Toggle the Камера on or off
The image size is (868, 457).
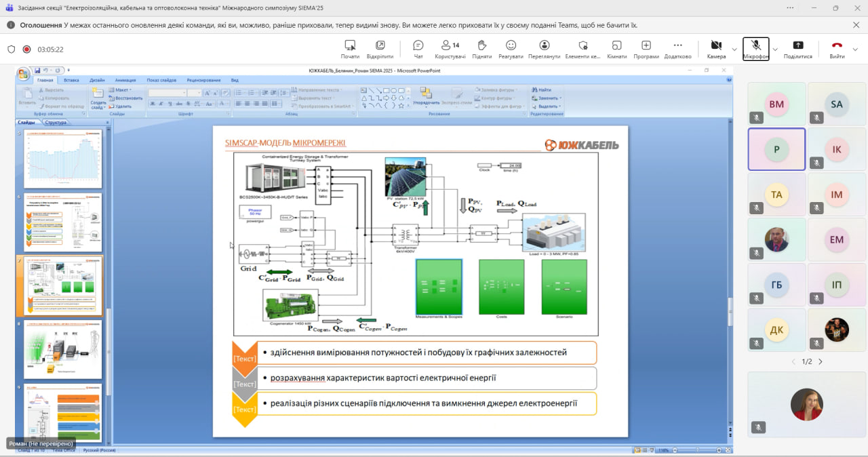tap(716, 49)
